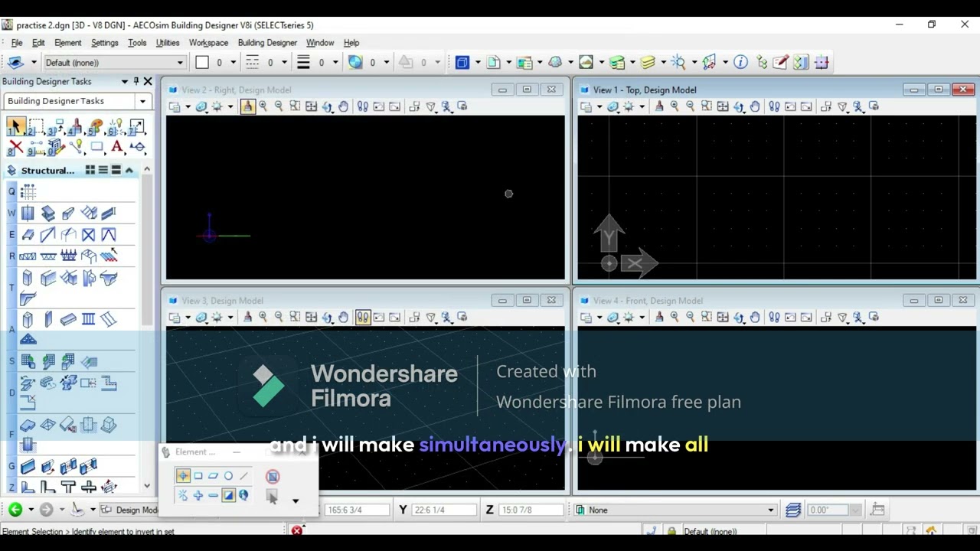Click Zoom Out in View 2 toolbar
This screenshot has width=980, height=551.
(279, 106)
